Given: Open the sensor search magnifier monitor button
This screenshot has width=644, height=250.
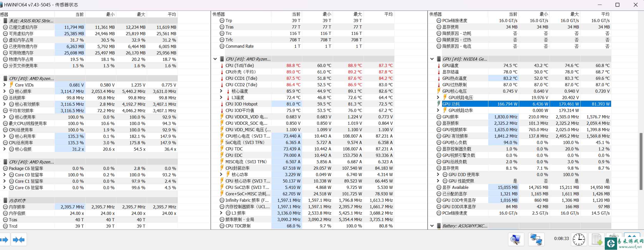Looking at the screenshot, I should tap(516, 240).
